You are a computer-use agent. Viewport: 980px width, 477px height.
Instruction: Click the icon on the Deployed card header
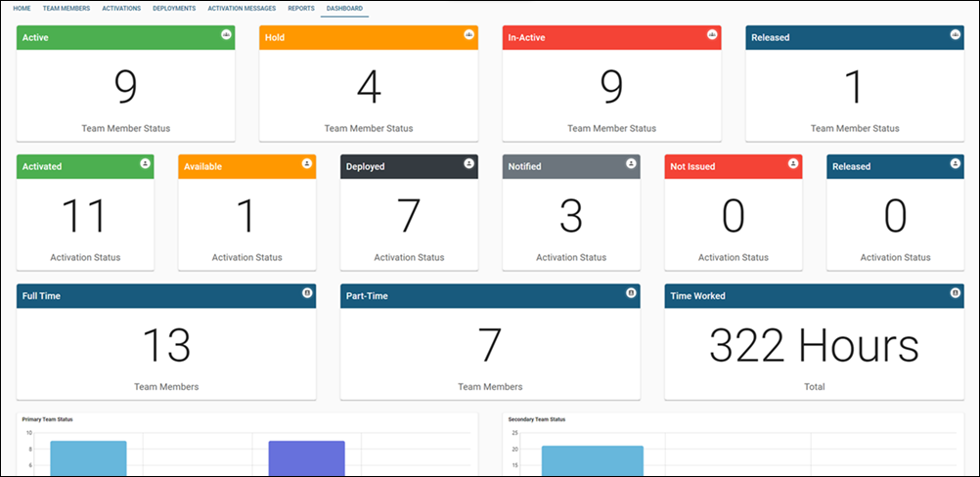(x=468, y=163)
